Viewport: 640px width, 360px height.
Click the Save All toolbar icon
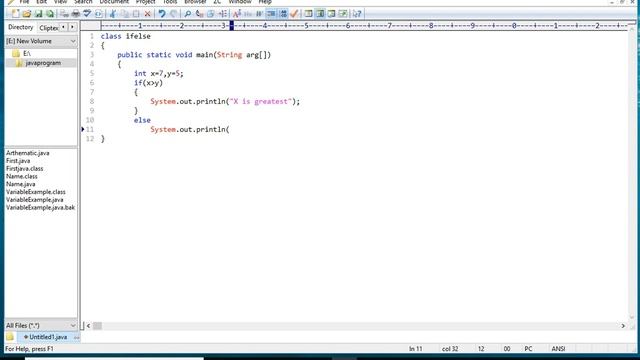[x=50, y=14]
